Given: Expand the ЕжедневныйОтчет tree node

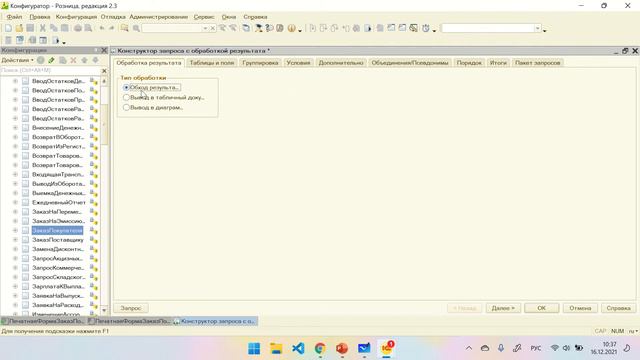Looking at the screenshot, I should pos(15,202).
